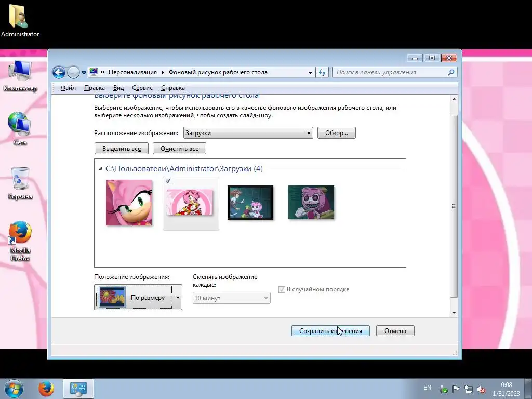Image resolution: width=532 pixels, height=399 pixels.
Task: Launch Mozilla Firefox from desktop shortcut
Action: 20,241
